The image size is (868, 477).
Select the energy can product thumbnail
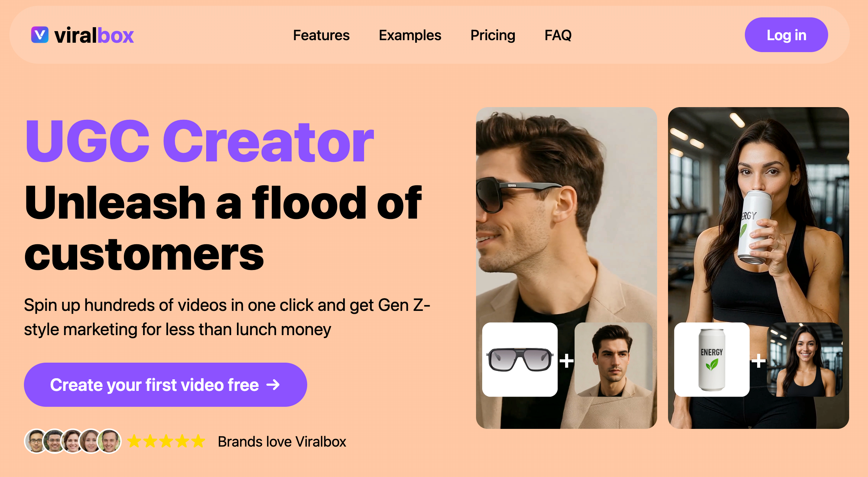point(712,359)
